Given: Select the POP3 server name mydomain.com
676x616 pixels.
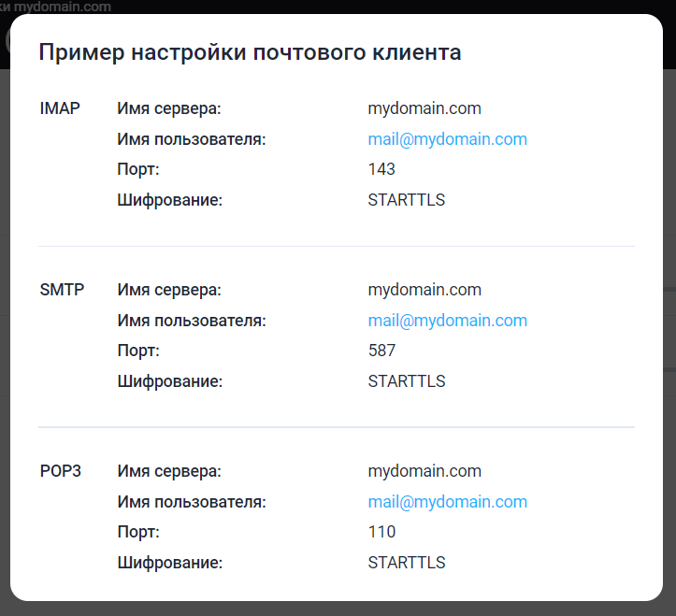Looking at the screenshot, I should 424,471.
